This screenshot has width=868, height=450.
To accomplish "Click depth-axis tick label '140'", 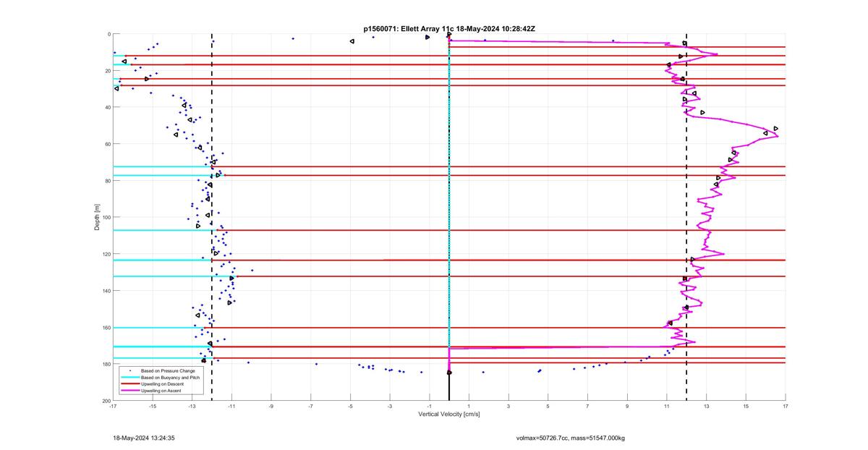I will pos(106,291).
